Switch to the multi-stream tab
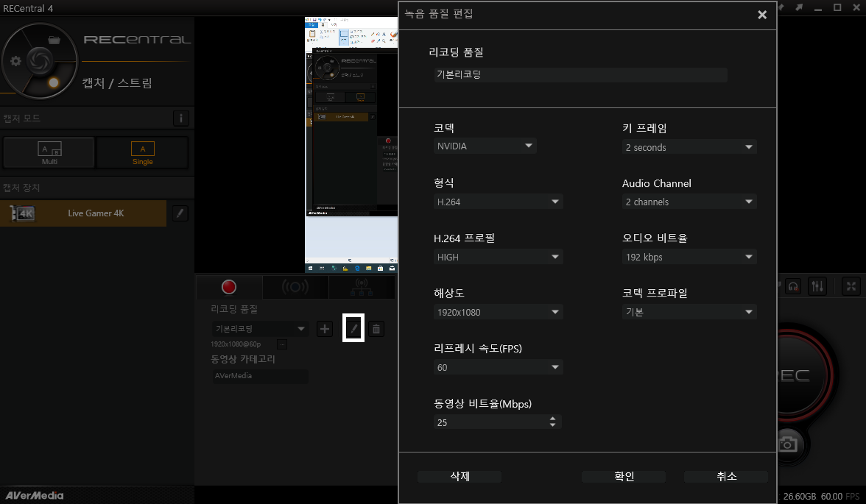This screenshot has height=504, width=866. pyautogui.click(x=362, y=287)
